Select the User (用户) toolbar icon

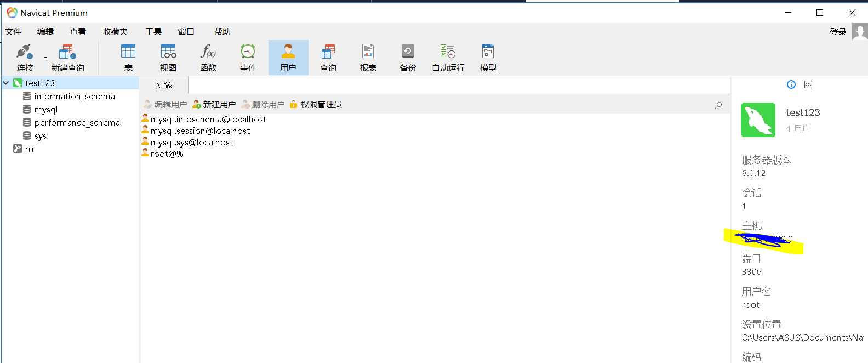288,58
